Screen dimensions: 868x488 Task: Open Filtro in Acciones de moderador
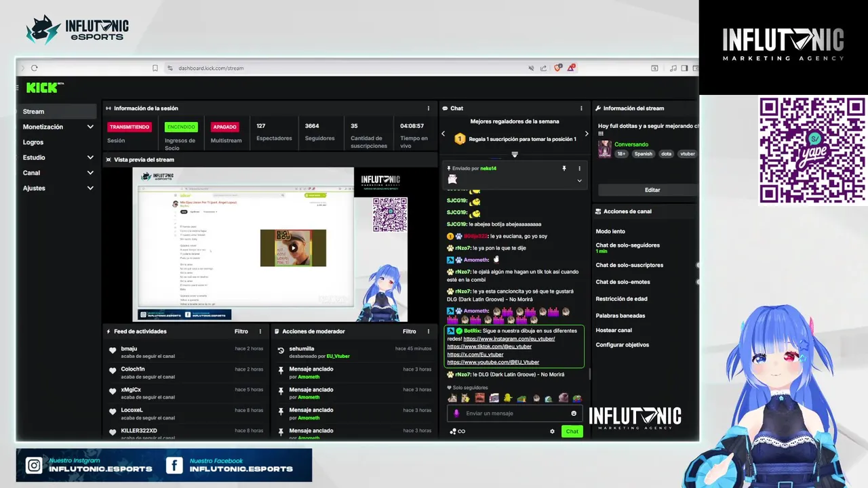coord(409,331)
